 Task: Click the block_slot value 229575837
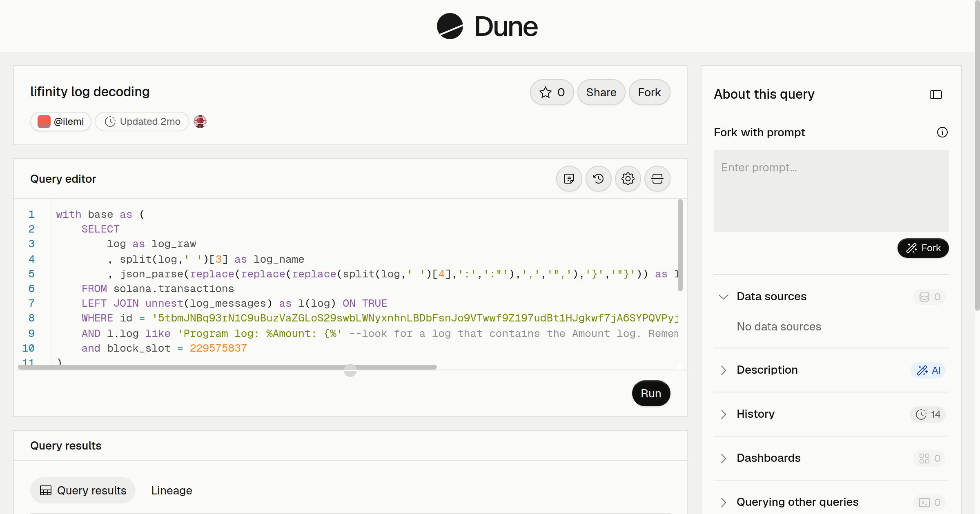point(218,348)
